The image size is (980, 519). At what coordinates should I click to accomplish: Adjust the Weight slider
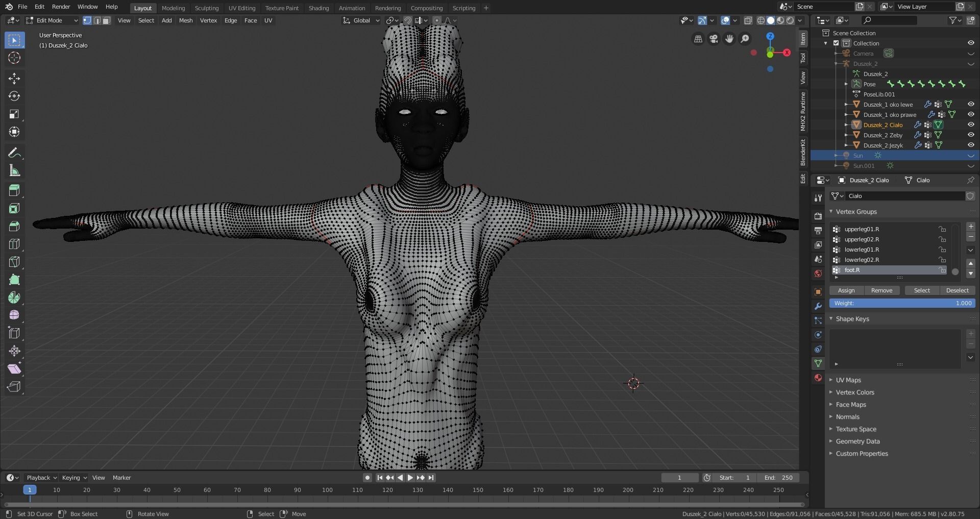902,303
